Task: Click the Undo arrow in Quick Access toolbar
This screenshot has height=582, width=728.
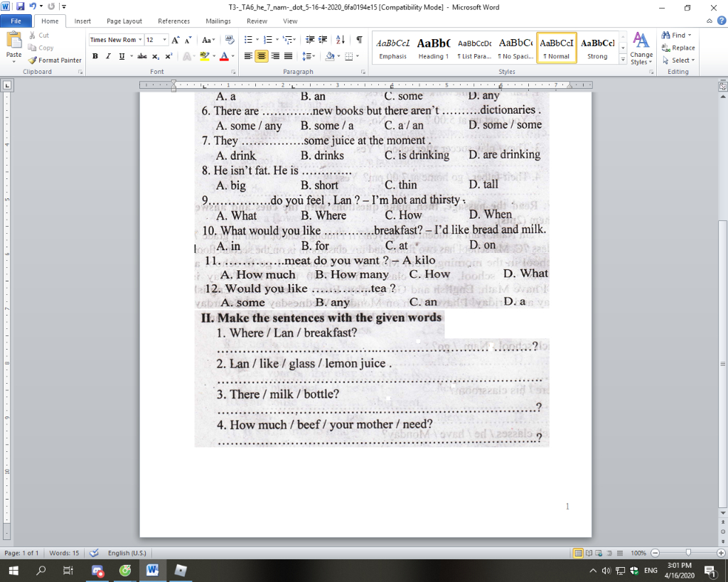Action: point(33,6)
